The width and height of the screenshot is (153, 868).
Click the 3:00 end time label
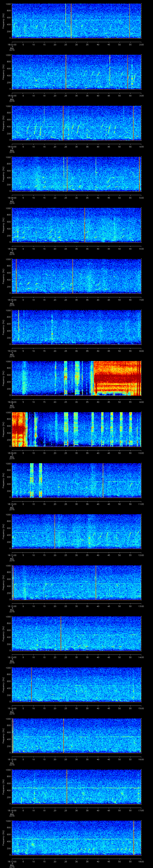click(x=141, y=96)
